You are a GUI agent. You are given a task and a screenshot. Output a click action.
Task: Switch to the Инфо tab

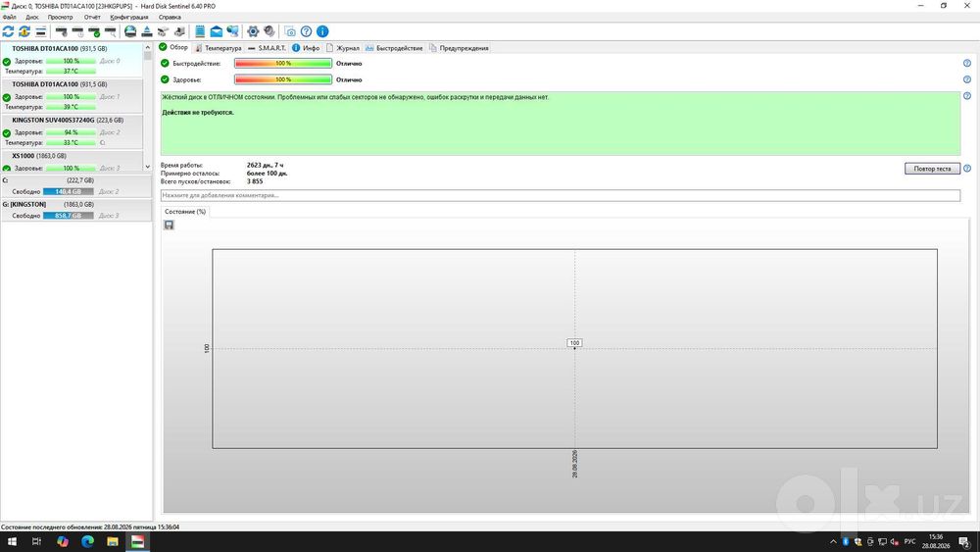pos(306,48)
